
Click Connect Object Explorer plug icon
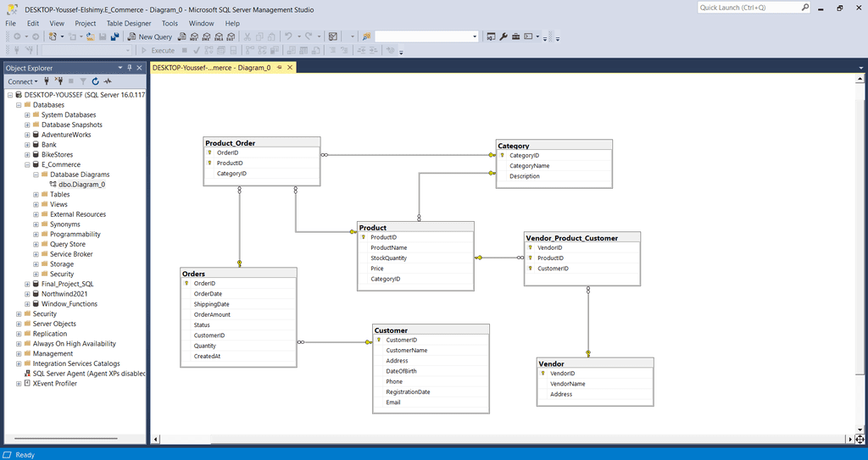click(47, 81)
